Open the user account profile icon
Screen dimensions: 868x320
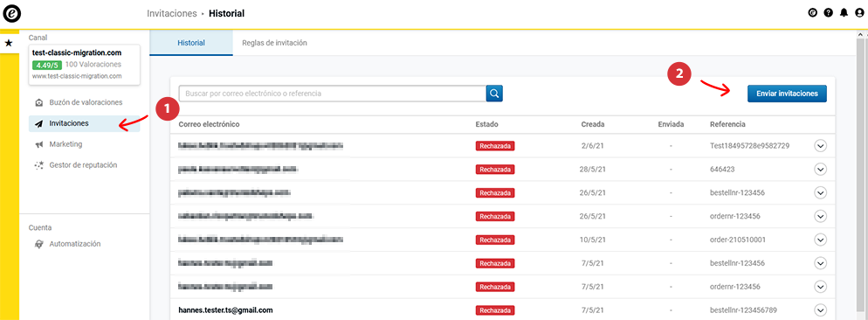[859, 13]
